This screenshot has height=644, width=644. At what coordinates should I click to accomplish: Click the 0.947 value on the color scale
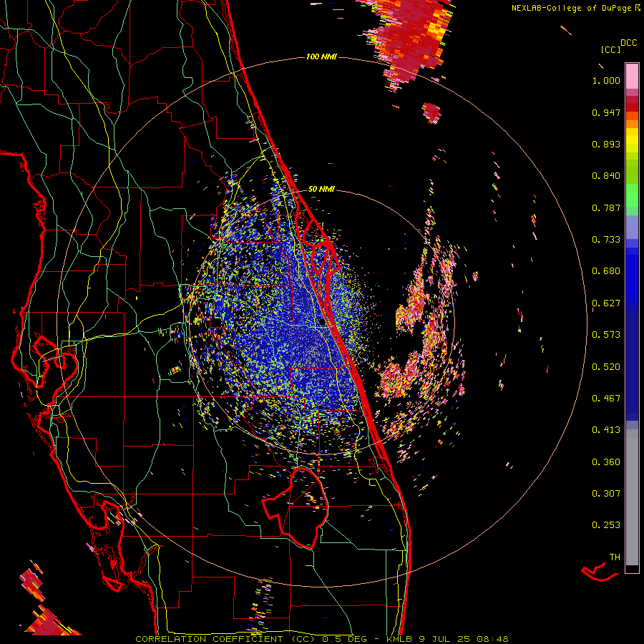pyautogui.click(x=606, y=112)
